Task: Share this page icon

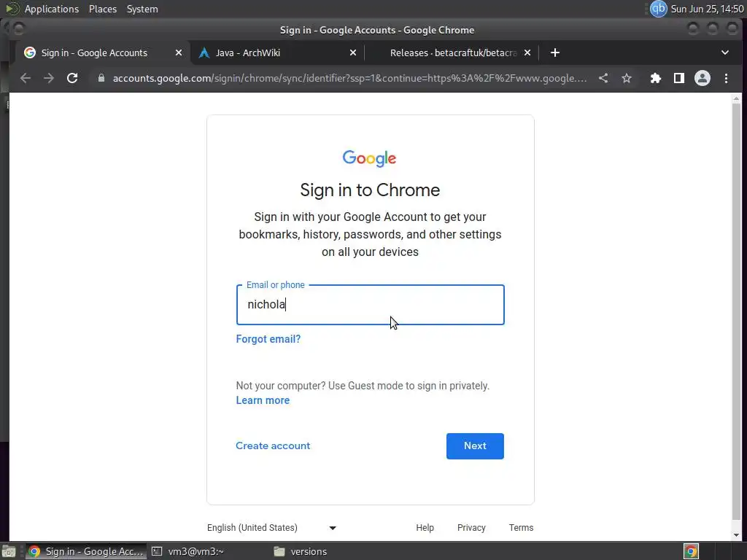Action: (x=603, y=78)
